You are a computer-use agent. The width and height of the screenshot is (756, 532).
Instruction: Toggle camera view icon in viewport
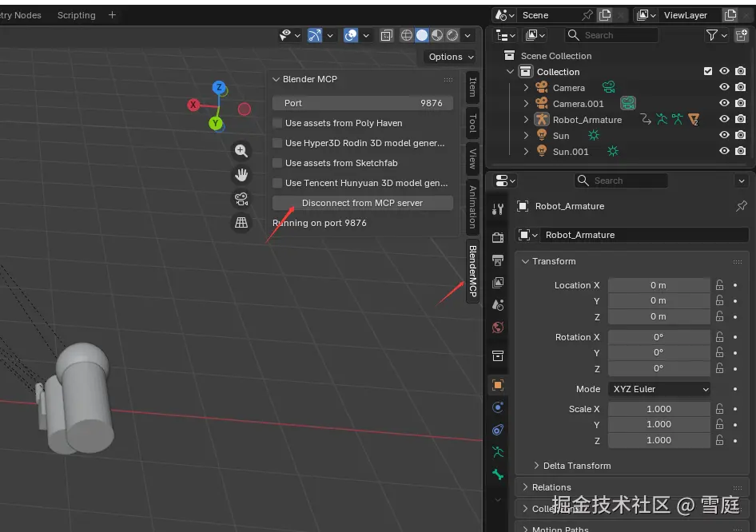[241, 198]
